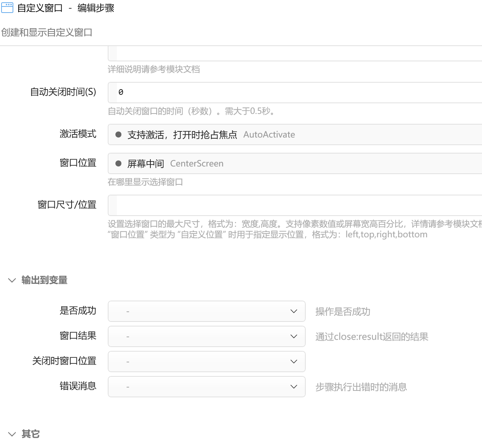The width and height of the screenshot is (482, 448).
Task: Click the input field above 详细说明请参考模块文档
Action: click(x=295, y=54)
